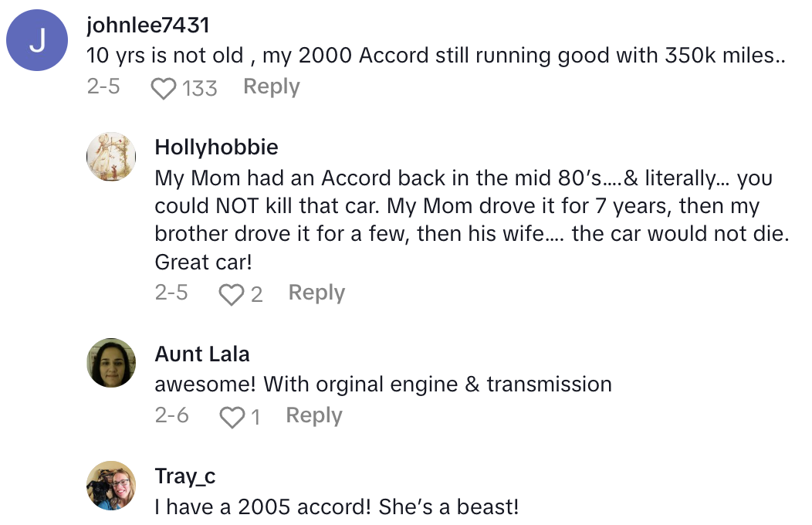Select the Tray_c username
812x525 pixels.
[185, 476]
